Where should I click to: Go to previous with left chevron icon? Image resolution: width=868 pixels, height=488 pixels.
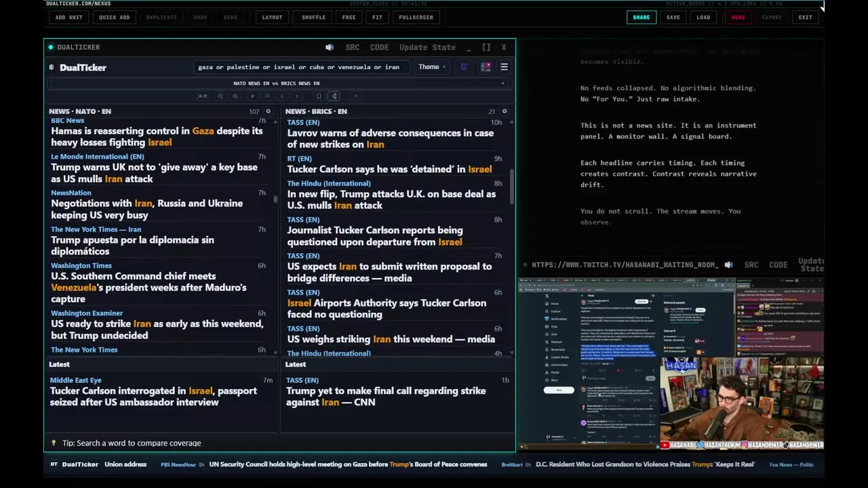[x=282, y=96]
